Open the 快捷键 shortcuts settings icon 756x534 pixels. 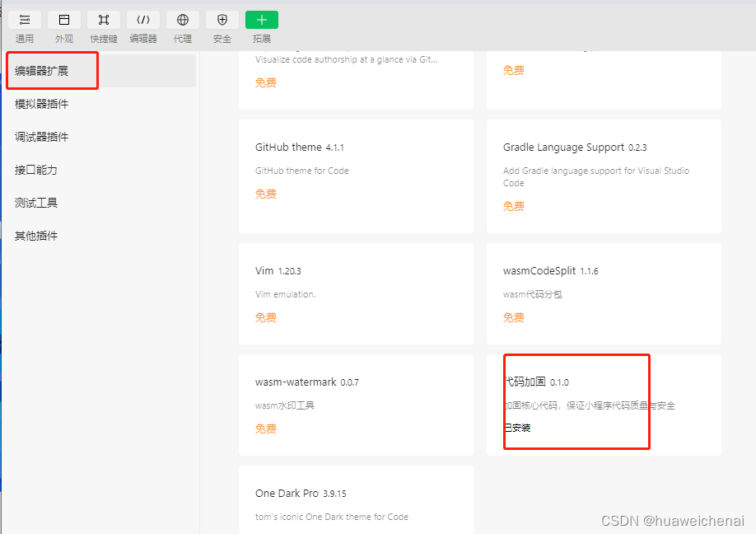[x=104, y=20]
